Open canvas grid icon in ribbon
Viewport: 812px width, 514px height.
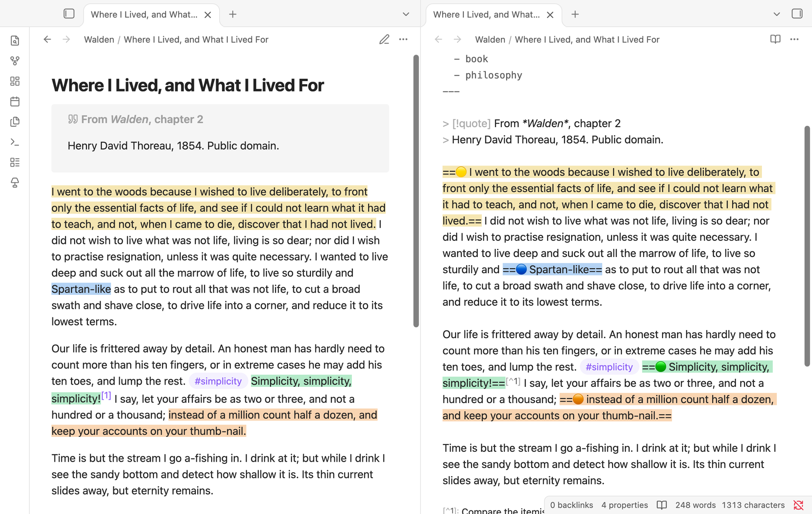[x=15, y=81]
